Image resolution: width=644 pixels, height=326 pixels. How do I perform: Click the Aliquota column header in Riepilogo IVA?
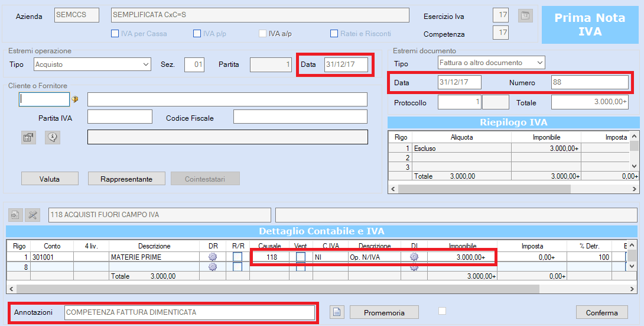pos(461,137)
